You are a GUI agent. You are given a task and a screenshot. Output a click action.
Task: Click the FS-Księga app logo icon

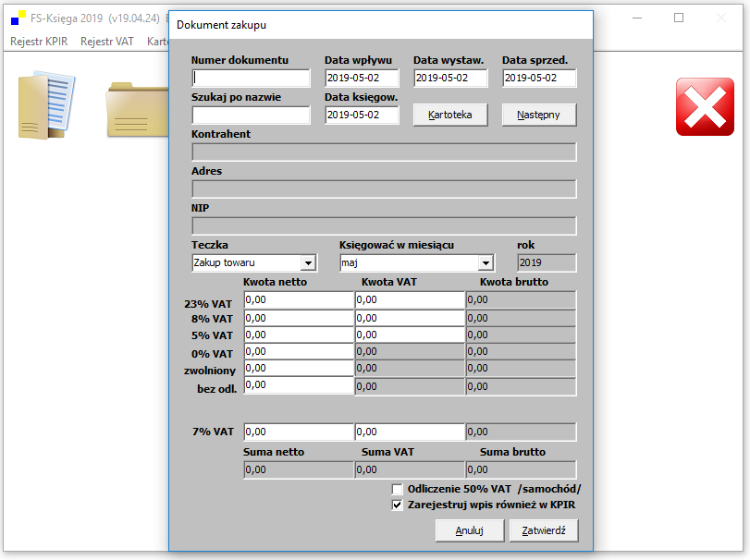point(18,18)
